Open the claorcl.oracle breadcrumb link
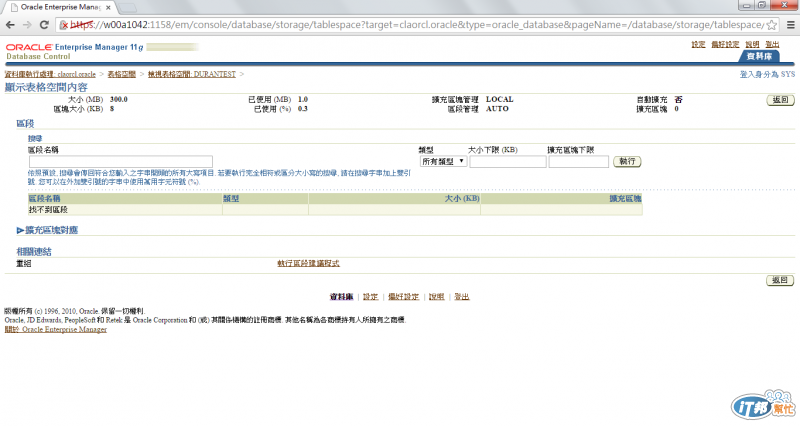 50,74
